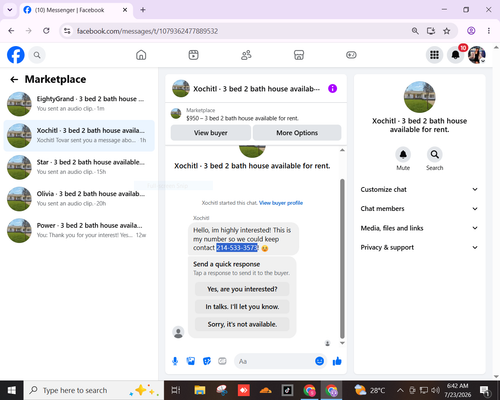Open conversation information purple icon
Viewport: 500px width, 400px height.
332,89
